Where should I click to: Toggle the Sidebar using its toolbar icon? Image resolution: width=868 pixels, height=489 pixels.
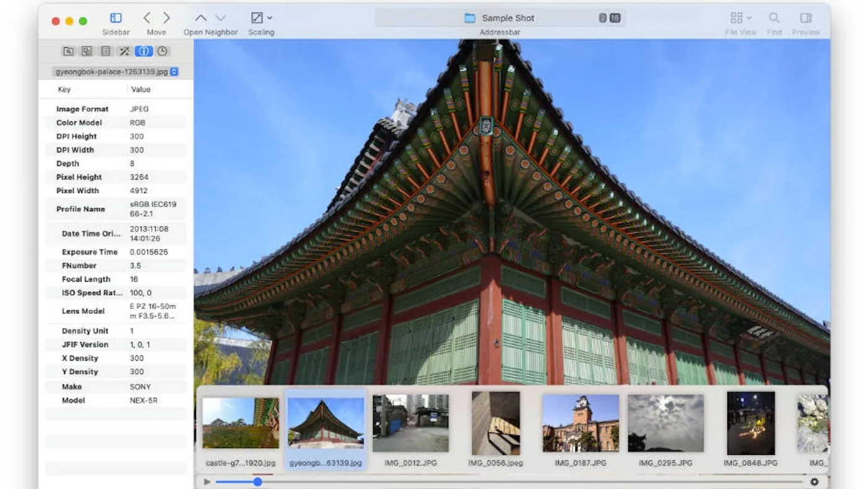tap(115, 18)
